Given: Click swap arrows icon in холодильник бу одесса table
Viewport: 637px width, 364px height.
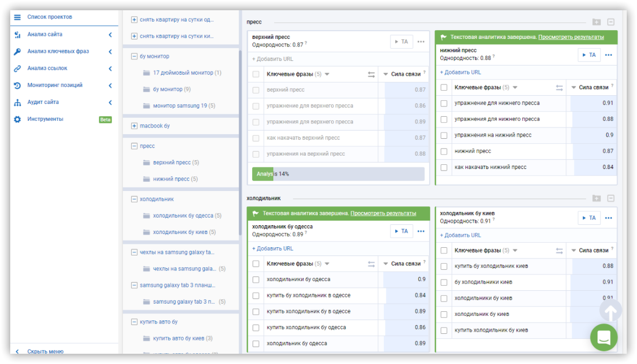Looking at the screenshot, I should [372, 264].
